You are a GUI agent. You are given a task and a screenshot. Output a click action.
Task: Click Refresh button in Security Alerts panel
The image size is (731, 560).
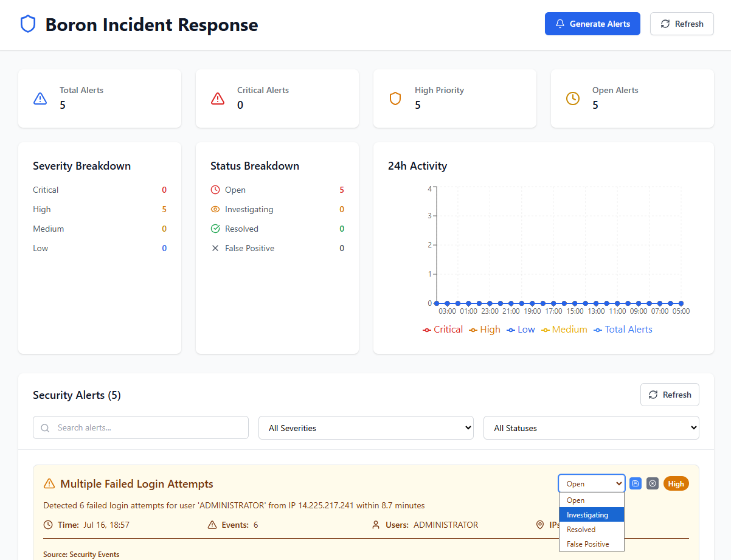(670, 395)
